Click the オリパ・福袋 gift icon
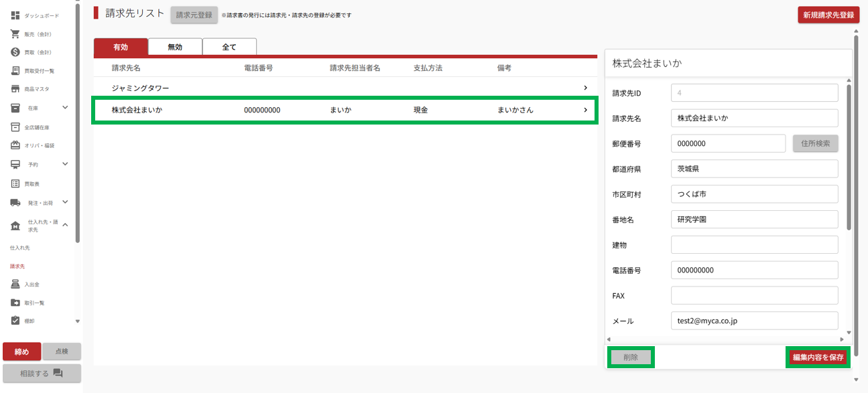The width and height of the screenshot is (868, 393). pos(15,145)
